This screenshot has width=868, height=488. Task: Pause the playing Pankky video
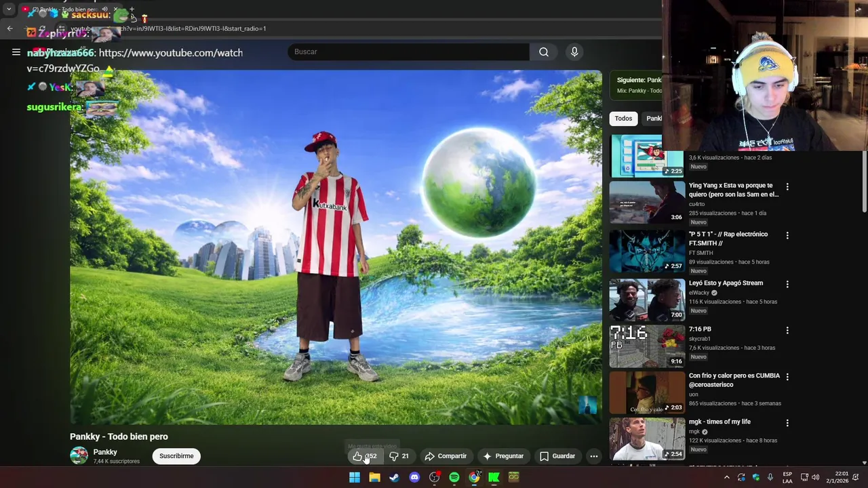click(336, 247)
